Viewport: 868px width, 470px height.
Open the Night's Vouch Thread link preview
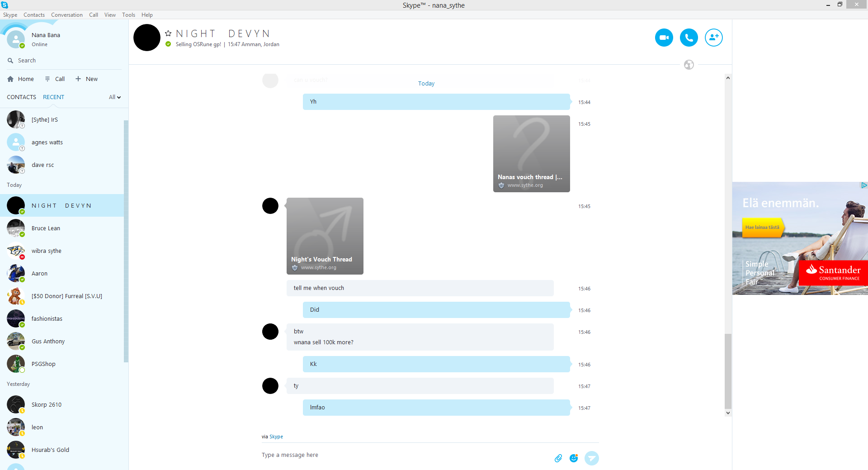(325, 236)
